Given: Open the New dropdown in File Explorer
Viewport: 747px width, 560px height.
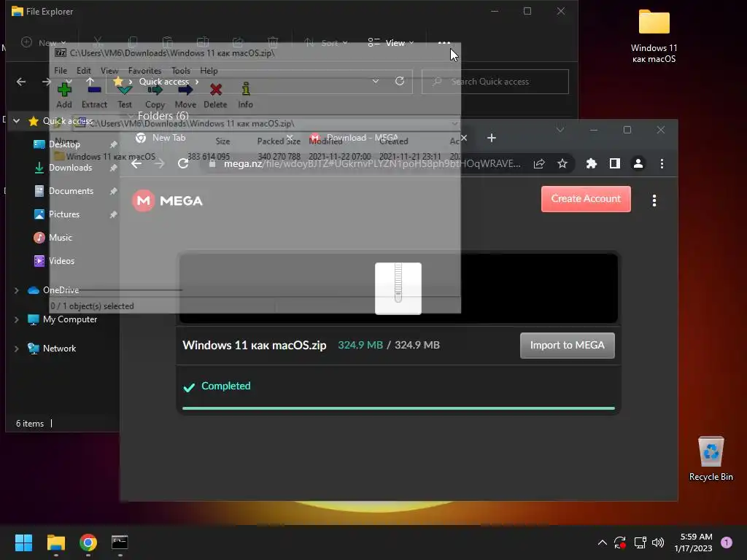Looking at the screenshot, I should pyautogui.click(x=43, y=43).
